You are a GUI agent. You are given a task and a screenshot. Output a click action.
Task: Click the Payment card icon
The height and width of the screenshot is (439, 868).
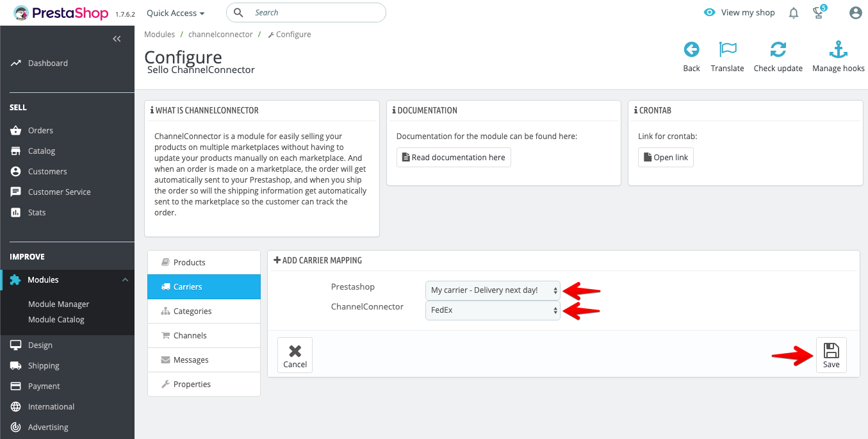[x=15, y=386]
